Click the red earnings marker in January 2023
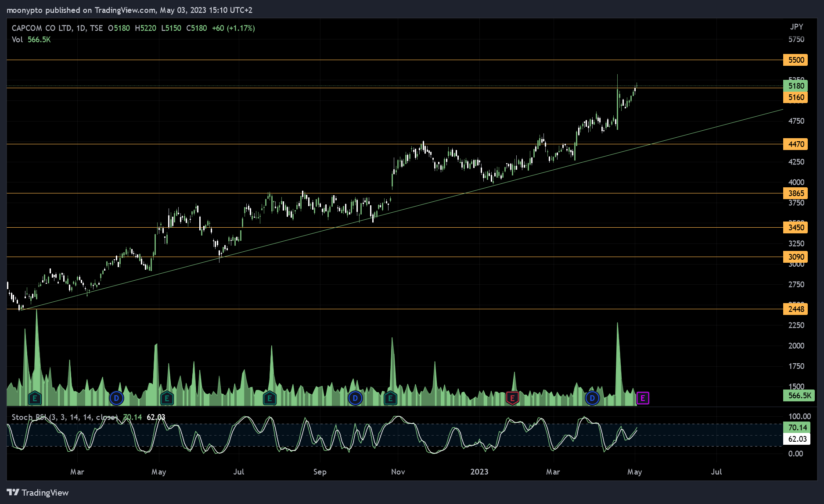Image resolution: width=824 pixels, height=504 pixels. [x=512, y=398]
